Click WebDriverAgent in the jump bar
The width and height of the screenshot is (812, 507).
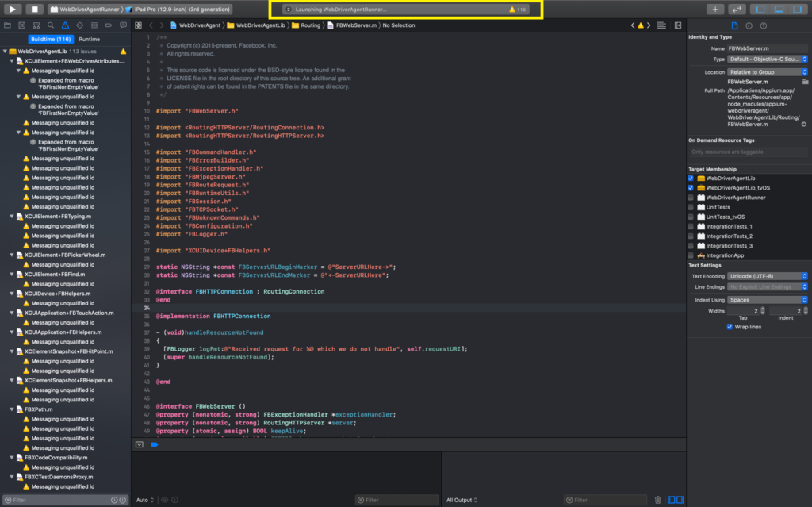pos(195,25)
